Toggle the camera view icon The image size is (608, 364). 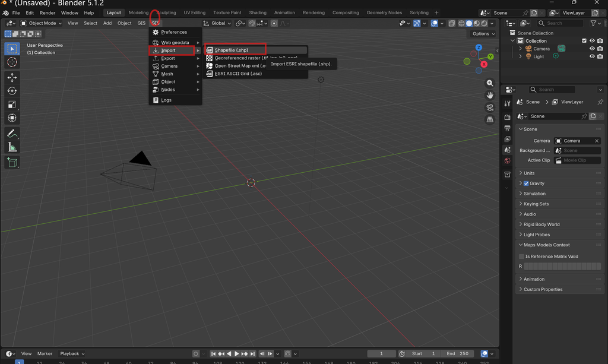coord(490,107)
